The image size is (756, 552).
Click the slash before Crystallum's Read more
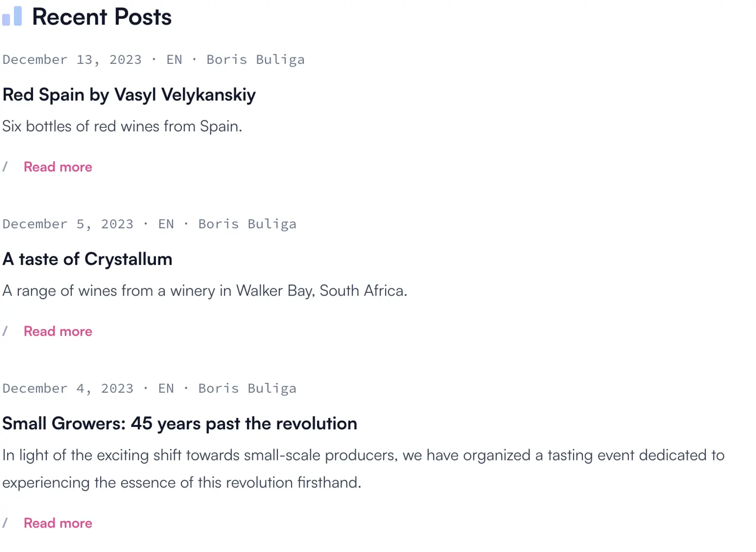pyautogui.click(x=5, y=331)
